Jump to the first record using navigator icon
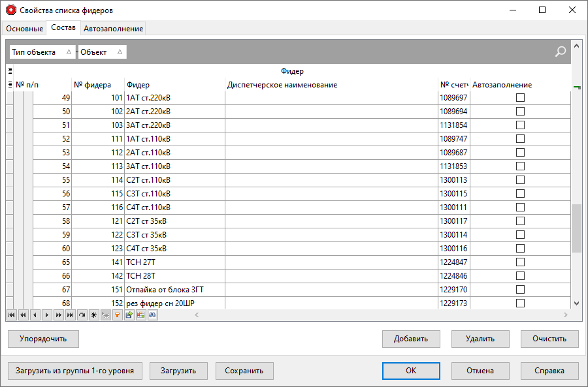Screen dimensions: 588x387 tap(11, 315)
